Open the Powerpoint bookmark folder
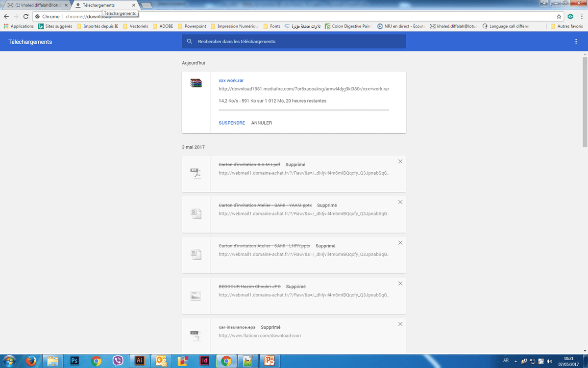 (x=193, y=26)
